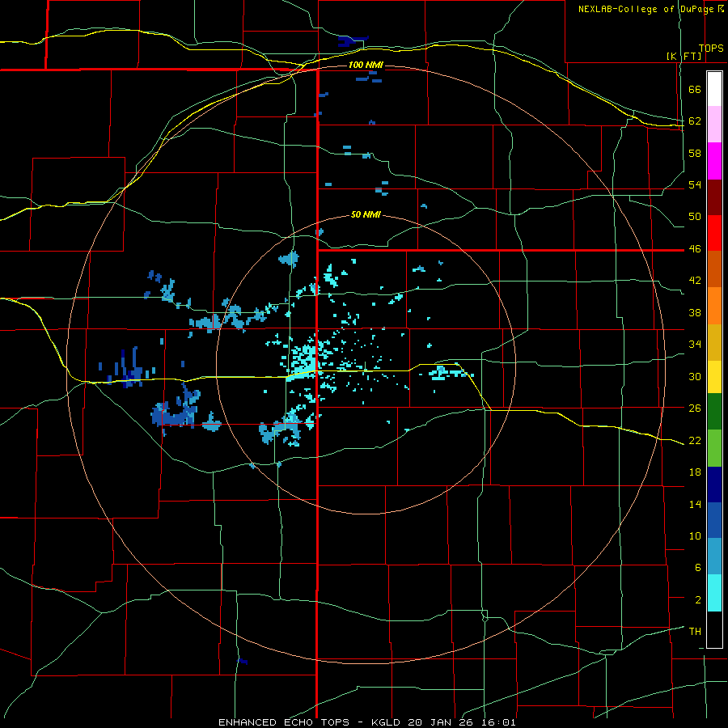Click the 50 NMI range ring label
The image size is (728, 728).
[366, 214]
